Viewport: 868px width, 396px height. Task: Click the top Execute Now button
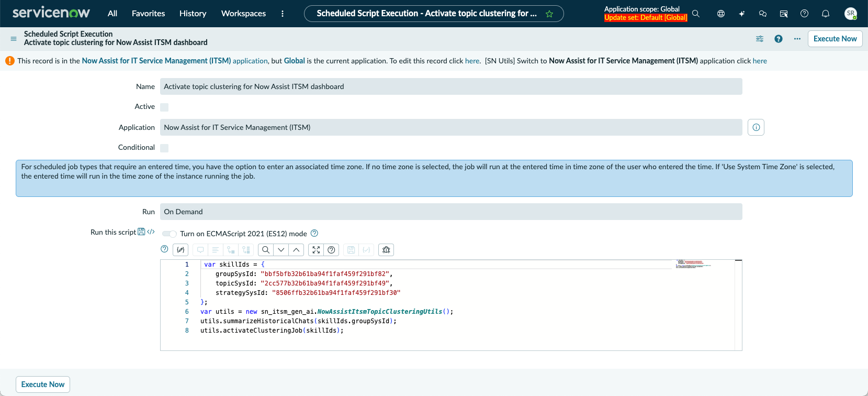[835, 39]
